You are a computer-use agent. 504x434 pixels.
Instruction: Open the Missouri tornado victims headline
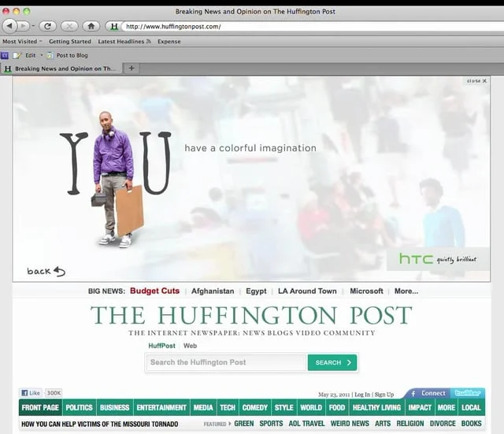coord(100,424)
